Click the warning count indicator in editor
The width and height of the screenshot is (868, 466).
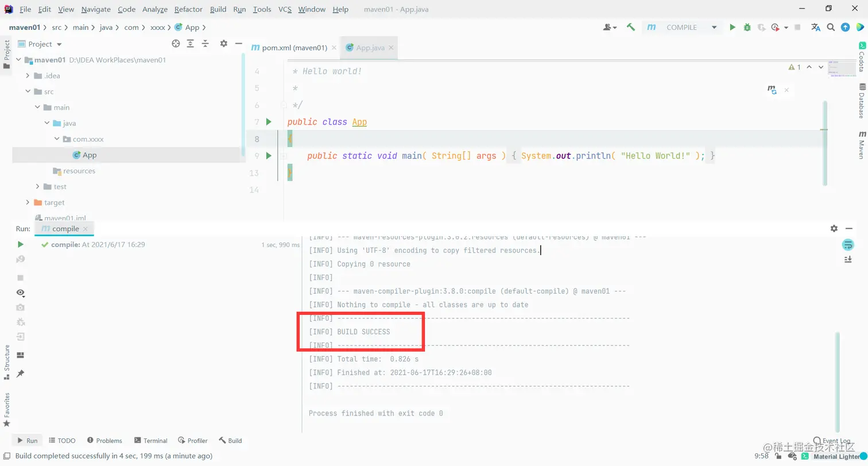(795, 67)
